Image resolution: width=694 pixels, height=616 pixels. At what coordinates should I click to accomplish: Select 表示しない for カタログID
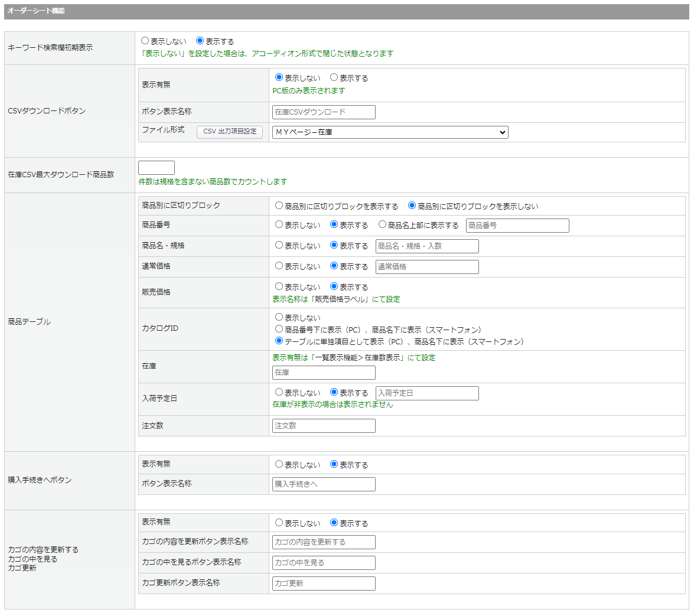pos(279,317)
